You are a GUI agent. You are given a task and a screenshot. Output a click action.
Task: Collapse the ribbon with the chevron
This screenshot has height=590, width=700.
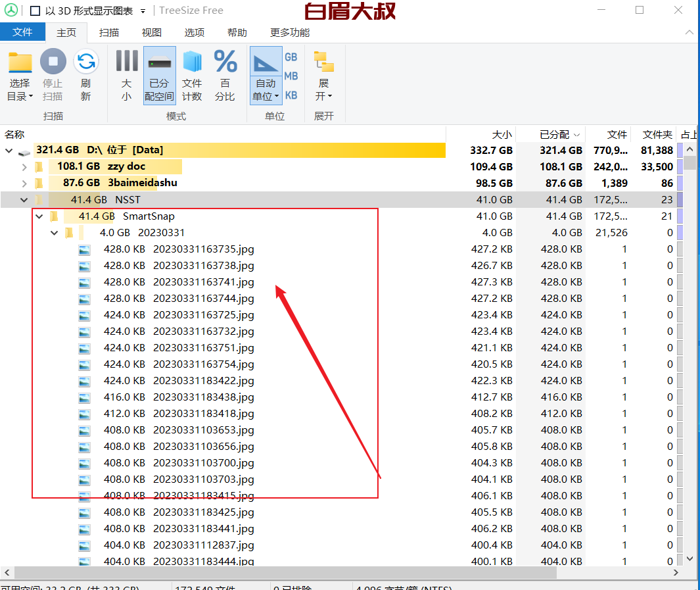[x=689, y=32]
